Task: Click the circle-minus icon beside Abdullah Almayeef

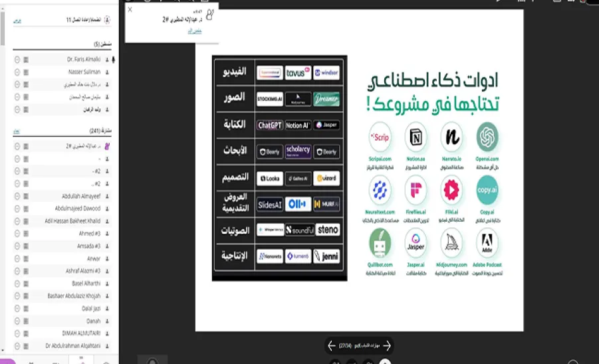Action: (x=17, y=196)
